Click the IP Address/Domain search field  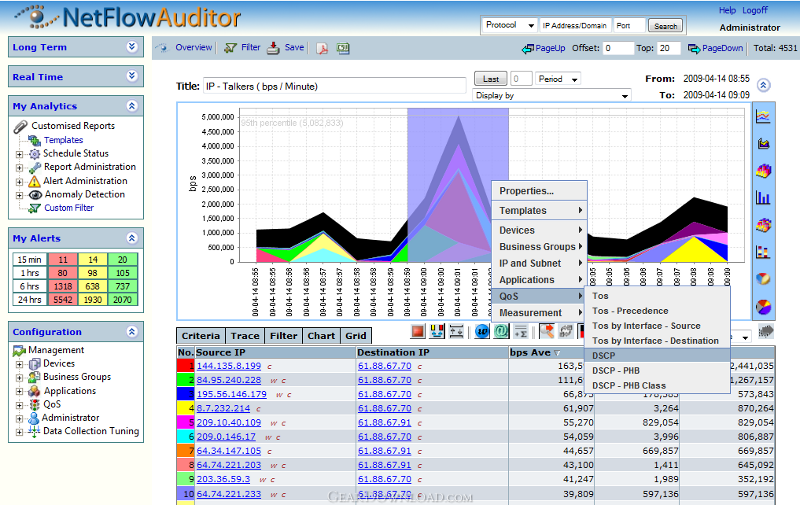pos(574,26)
